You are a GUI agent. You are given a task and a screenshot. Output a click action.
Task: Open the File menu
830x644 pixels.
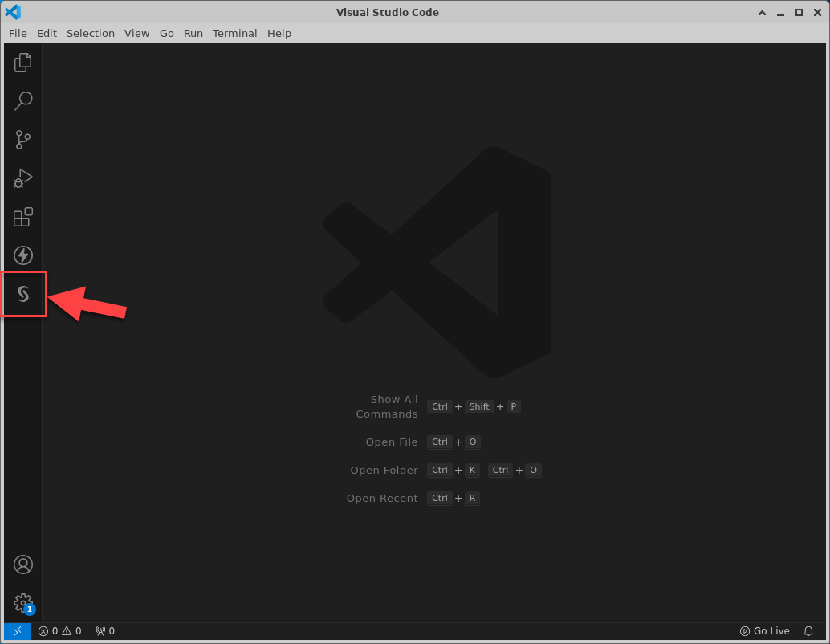tap(18, 33)
